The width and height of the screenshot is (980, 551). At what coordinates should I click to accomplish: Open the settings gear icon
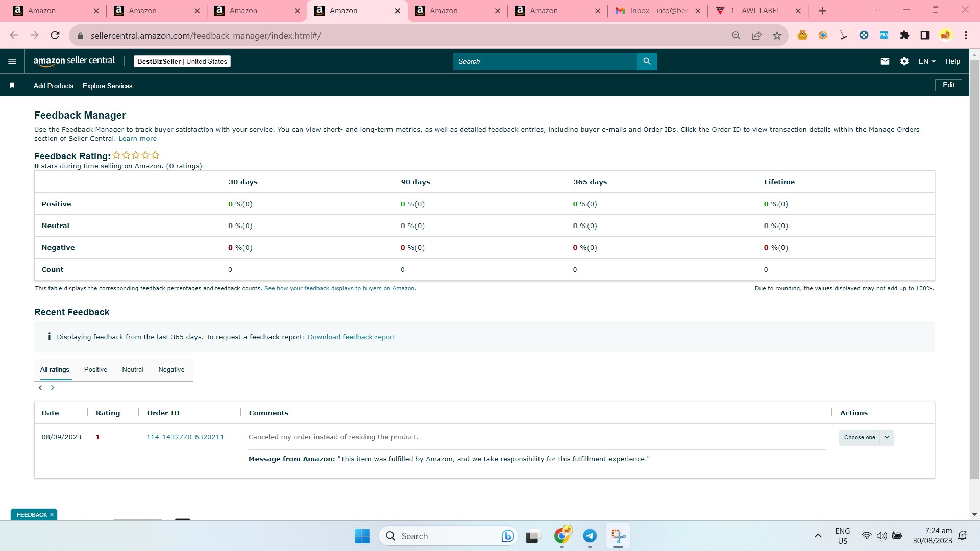904,61
